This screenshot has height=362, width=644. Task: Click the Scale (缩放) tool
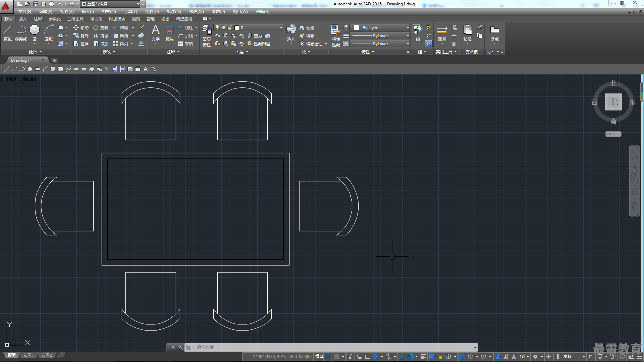click(101, 44)
